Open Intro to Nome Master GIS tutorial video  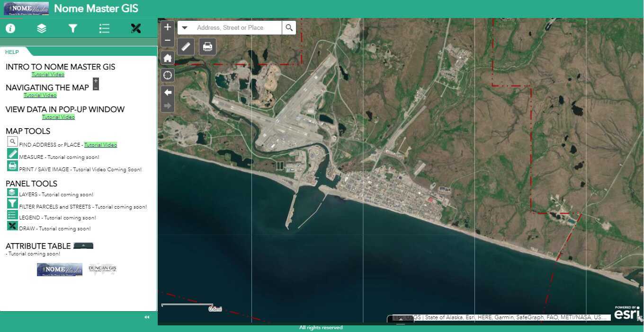(x=48, y=74)
